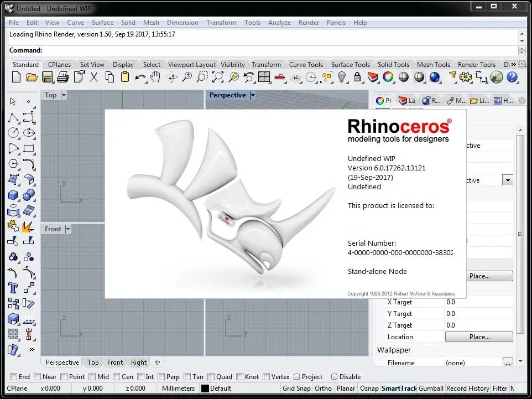Viewport: 532px width, 399px height.
Task: Enable the Cen osnap checkbox
Action: [116, 377]
